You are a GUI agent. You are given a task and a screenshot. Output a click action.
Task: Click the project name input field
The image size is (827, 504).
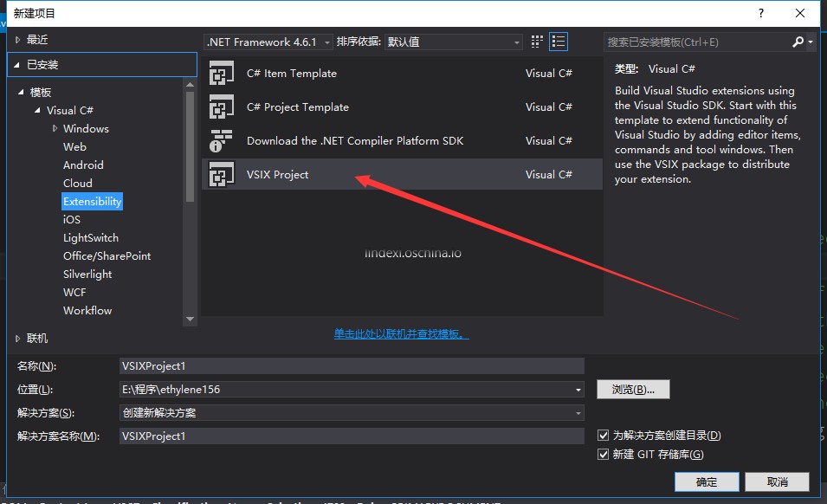click(352, 366)
